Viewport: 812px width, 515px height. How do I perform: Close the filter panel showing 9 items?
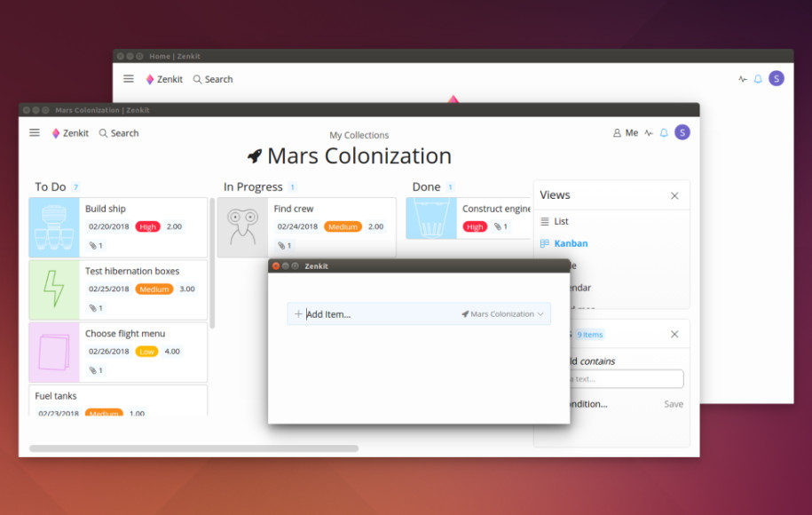point(674,334)
